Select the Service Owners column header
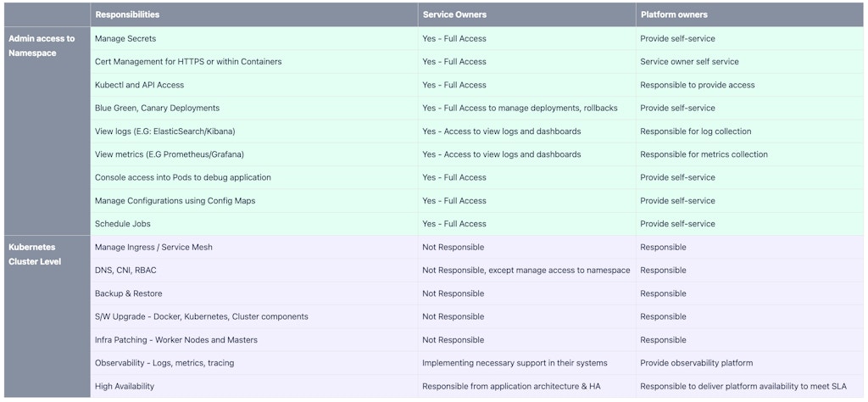 [x=454, y=14]
